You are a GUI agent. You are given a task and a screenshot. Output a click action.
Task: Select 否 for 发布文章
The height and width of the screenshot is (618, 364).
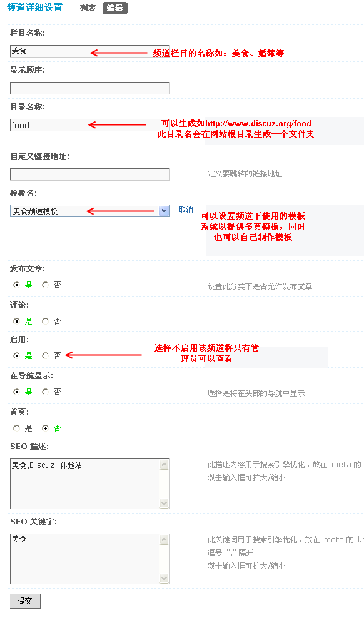coord(45,285)
